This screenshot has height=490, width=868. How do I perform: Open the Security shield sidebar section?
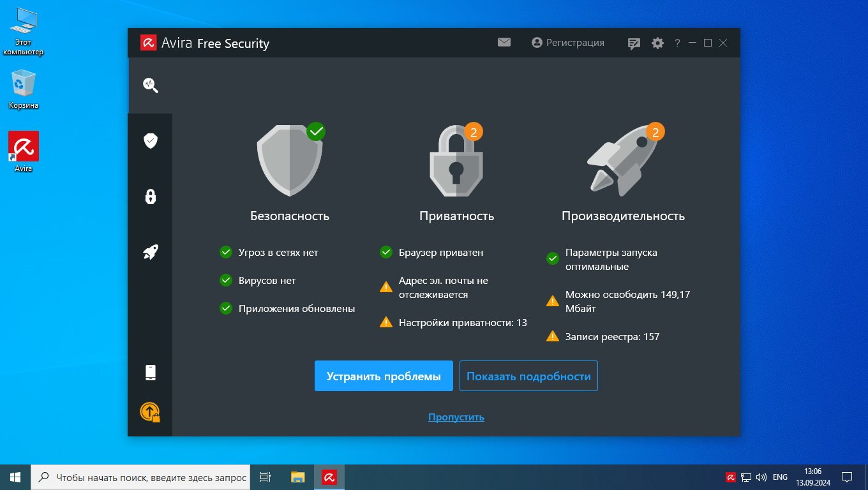[x=151, y=141]
